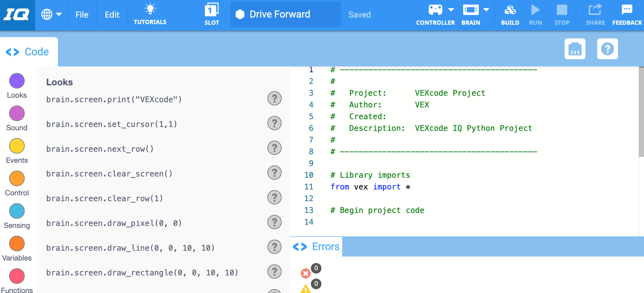Image resolution: width=644 pixels, height=293 pixels.
Task: Select the Events command category
Action: pyautogui.click(x=17, y=146)
